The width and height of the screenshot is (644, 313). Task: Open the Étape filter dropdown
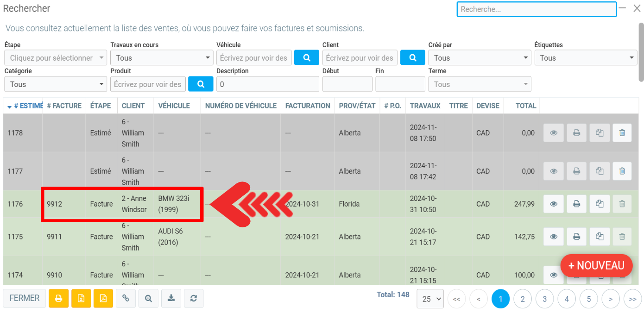[x=56, y=58]
